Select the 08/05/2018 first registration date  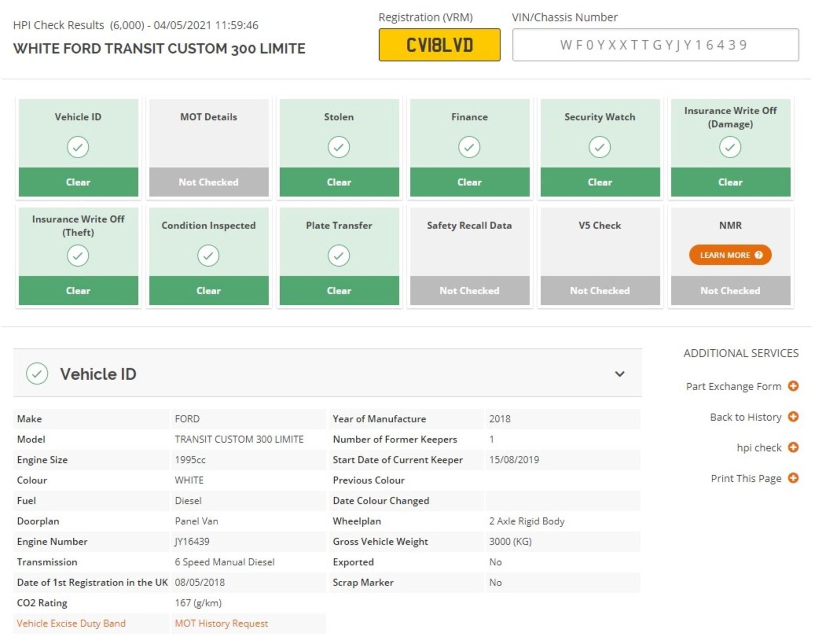click(x=200, y=583)
